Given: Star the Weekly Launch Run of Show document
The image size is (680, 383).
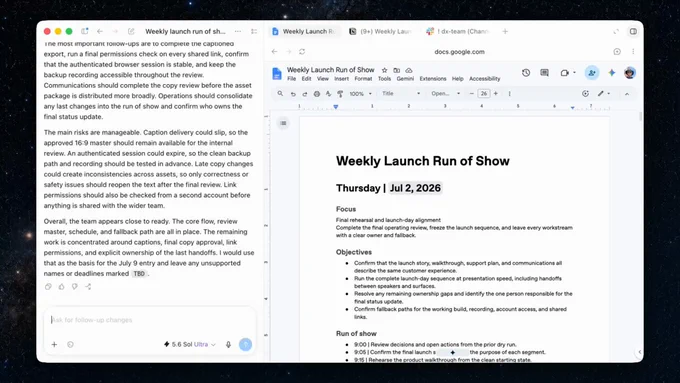Looking at the screenshot, I should [x=384, y=70].
